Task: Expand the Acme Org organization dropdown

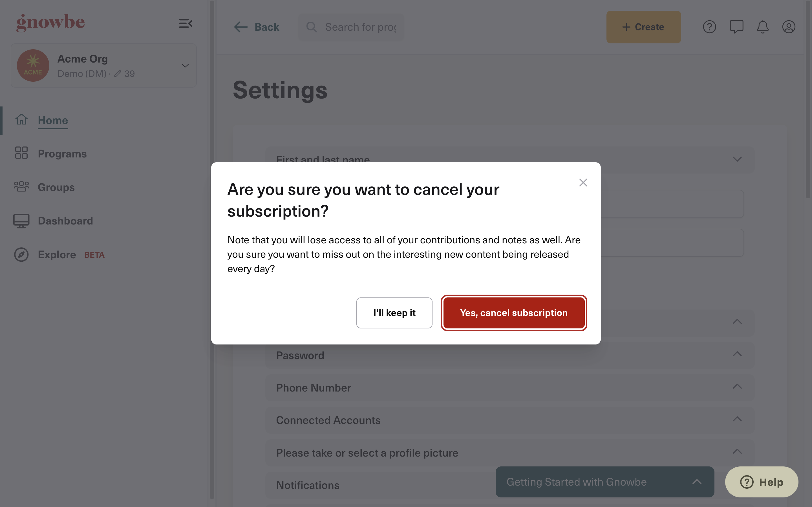Action: (185, 65)
